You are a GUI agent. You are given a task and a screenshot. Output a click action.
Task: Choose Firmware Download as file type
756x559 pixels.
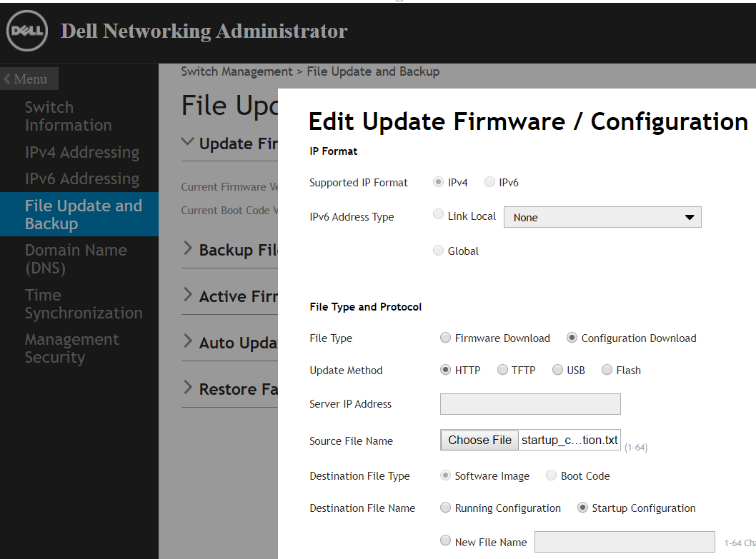445,338
